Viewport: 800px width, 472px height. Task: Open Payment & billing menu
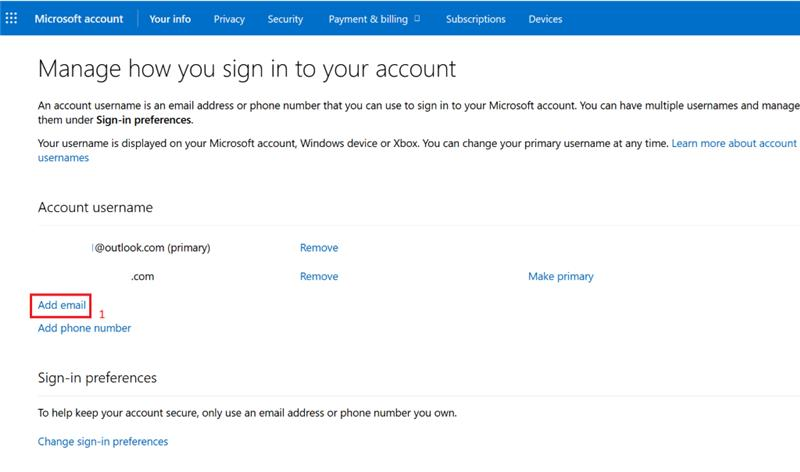click(374, 19)
